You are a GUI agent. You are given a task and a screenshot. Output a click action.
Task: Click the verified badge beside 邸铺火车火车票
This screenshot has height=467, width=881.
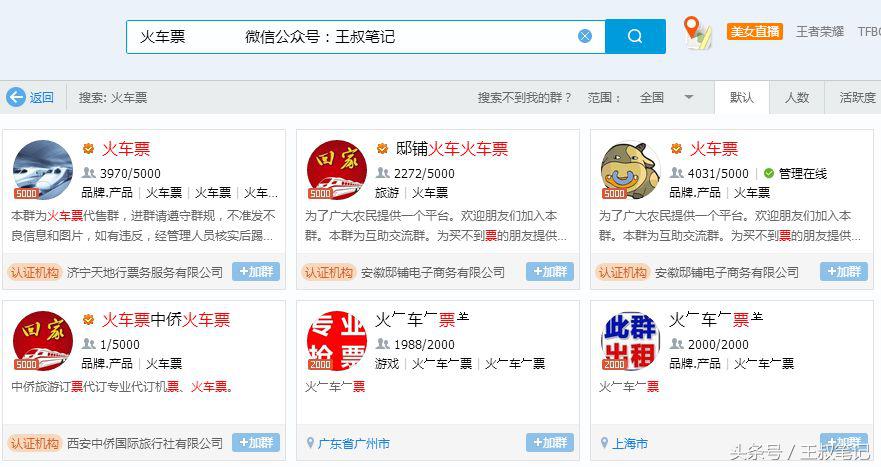click(x=382, y=148)
